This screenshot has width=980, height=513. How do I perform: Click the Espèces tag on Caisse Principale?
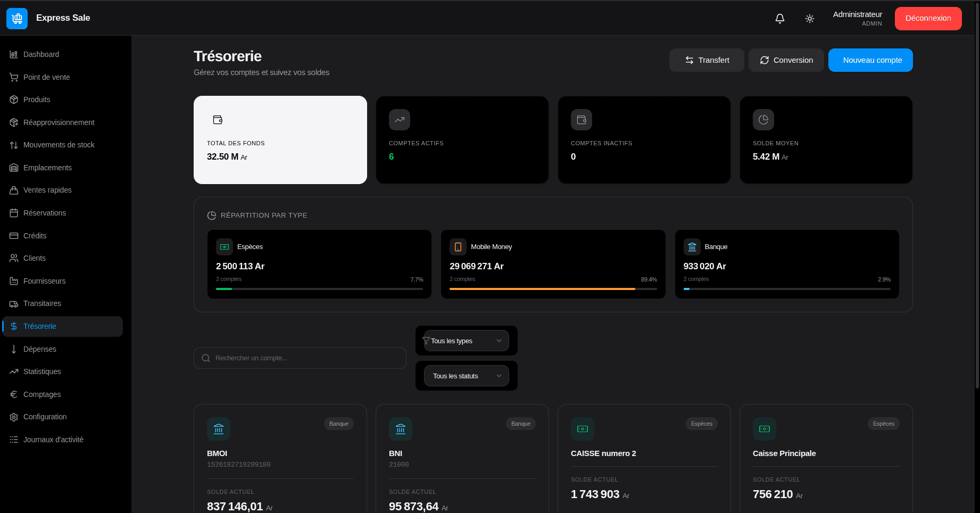[883, 424]
